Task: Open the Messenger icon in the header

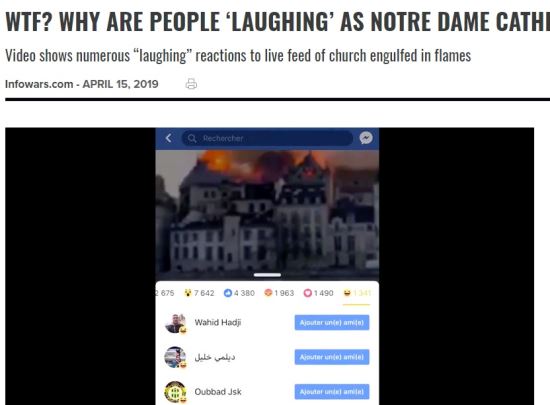Action: [366, 138]
